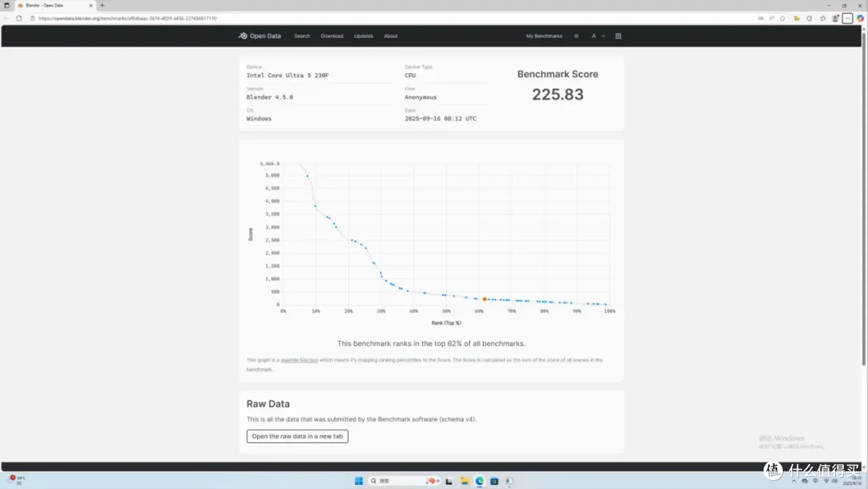Select the Blender - Open Data browser tab
The height and width of the screenshot is (489, 868).
(54, 6)
